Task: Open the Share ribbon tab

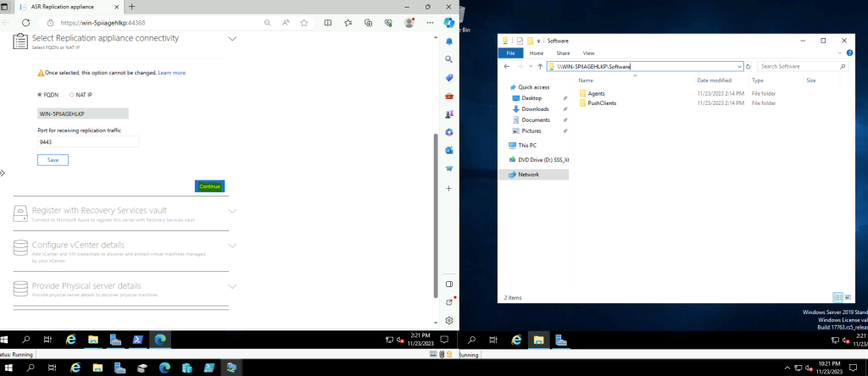Action: click(563, 53)
